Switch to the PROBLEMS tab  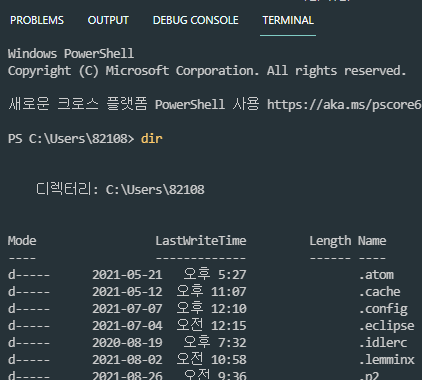pyautogui.click(x=37, y=20)
